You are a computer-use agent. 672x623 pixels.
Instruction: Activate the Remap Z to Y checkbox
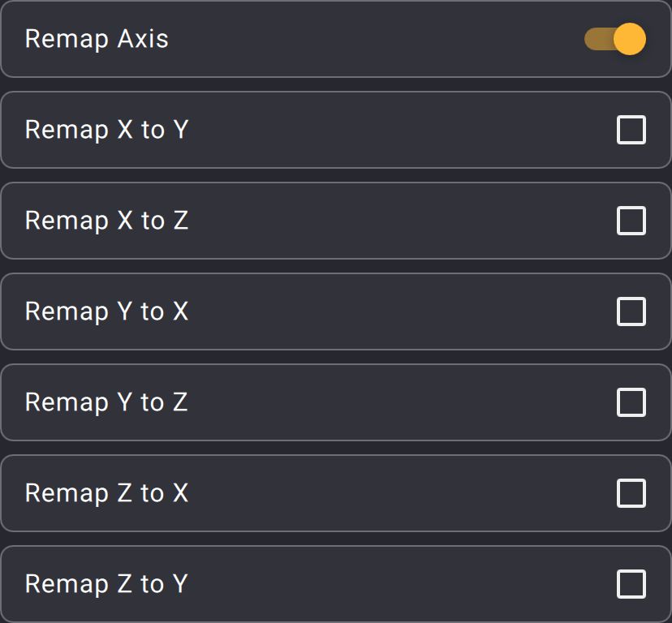tap(631, 584)
